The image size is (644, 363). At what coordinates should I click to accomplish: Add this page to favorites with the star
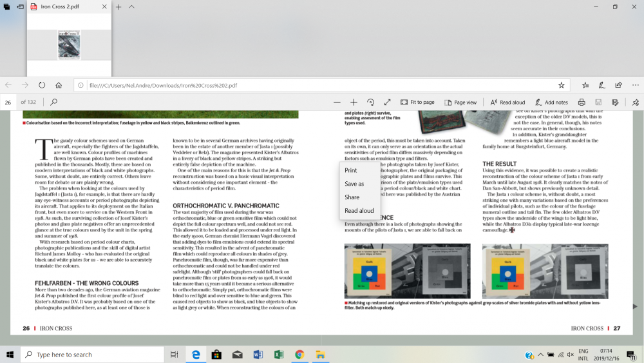coord(561,85)
